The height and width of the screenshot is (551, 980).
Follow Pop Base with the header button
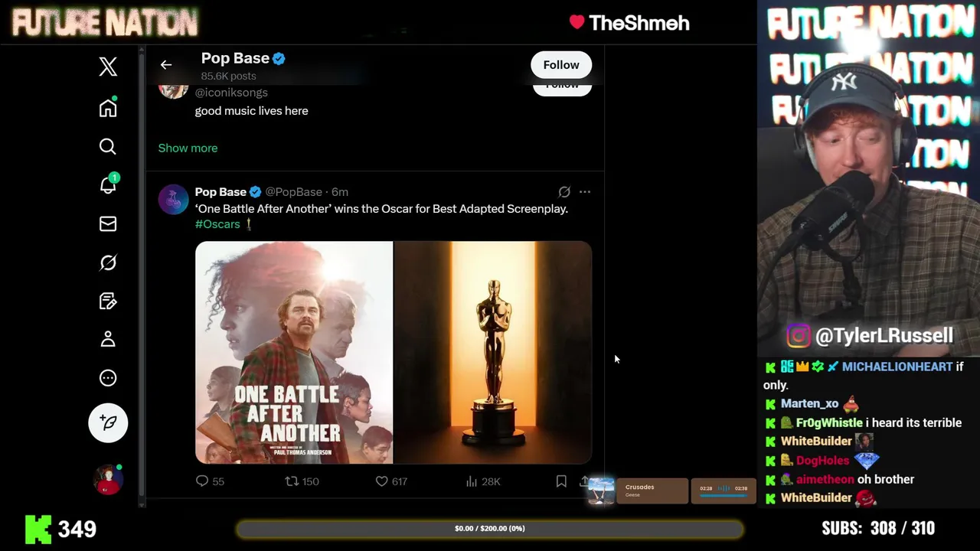coord(561,65)
